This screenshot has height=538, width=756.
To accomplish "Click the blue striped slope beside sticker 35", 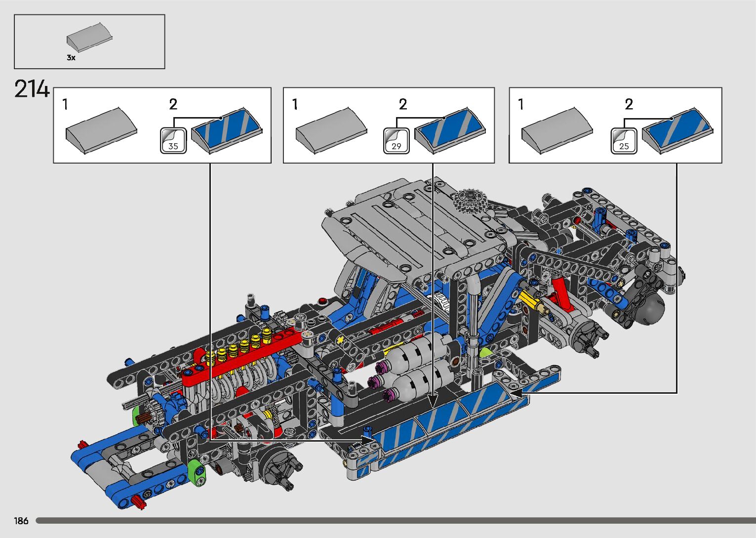I will (227, 130).
